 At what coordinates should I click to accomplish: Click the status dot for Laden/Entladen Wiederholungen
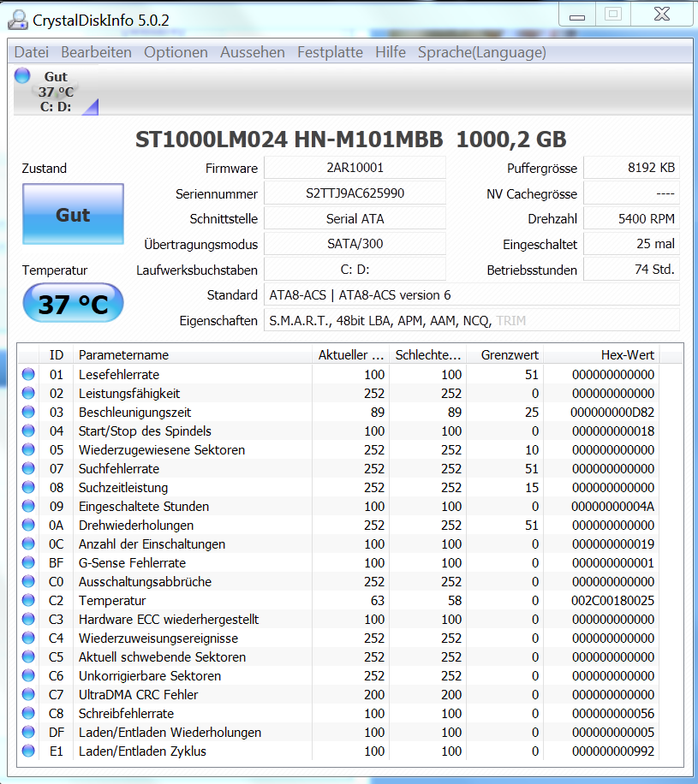coord(28,732)
